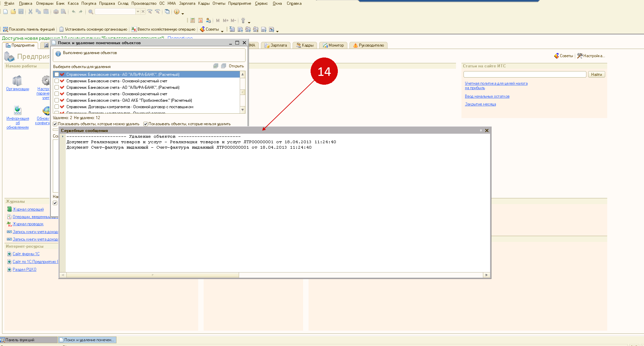Click Открыть in the deletion dialog

tap(236, 66)
